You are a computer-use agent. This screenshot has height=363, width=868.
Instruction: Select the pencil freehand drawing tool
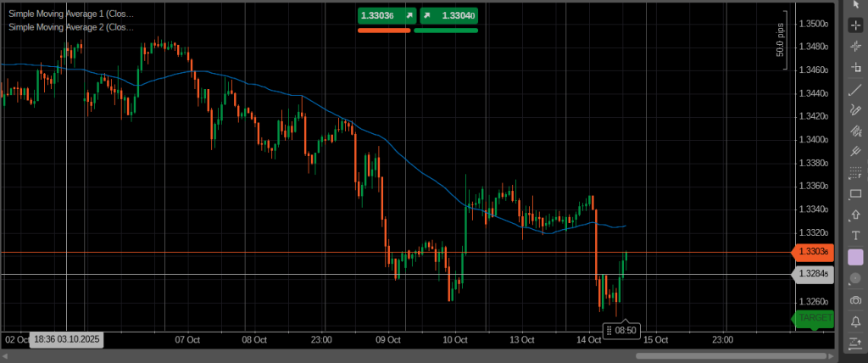tap(855, 110)
